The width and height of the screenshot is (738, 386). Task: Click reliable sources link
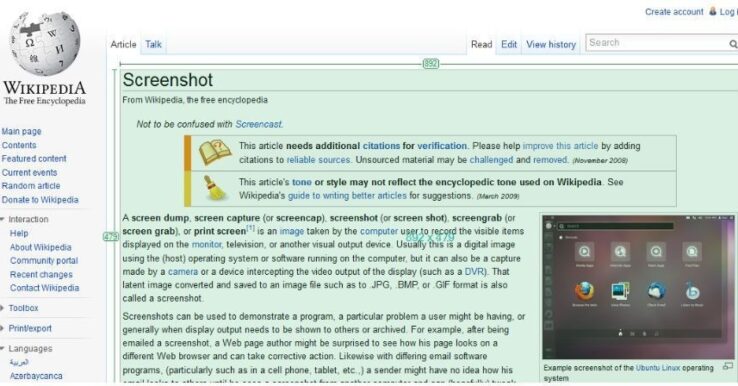pos(318,160)
